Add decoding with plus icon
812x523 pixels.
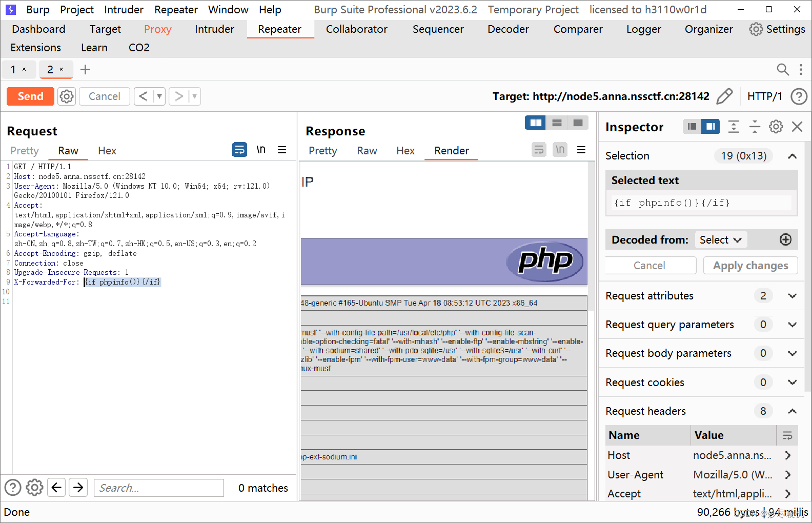tap(785, 239)
